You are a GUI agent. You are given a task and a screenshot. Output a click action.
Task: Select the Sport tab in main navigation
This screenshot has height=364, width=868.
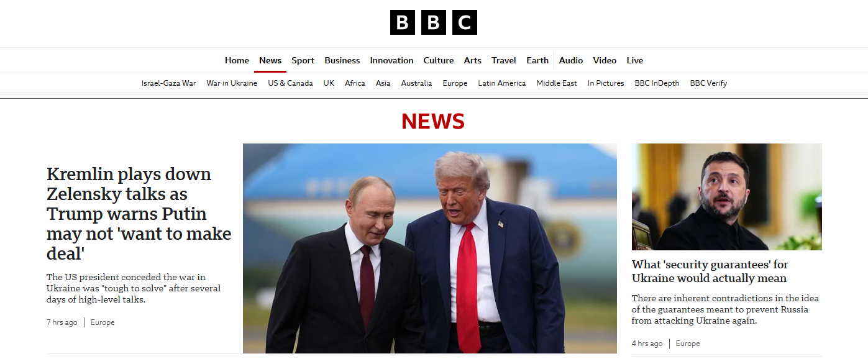coord(303,60)
